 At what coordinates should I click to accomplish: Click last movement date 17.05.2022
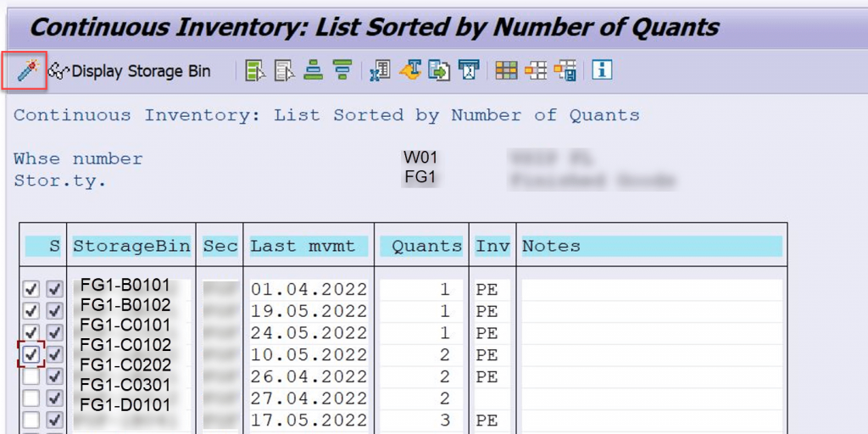[x=309, y=420]
